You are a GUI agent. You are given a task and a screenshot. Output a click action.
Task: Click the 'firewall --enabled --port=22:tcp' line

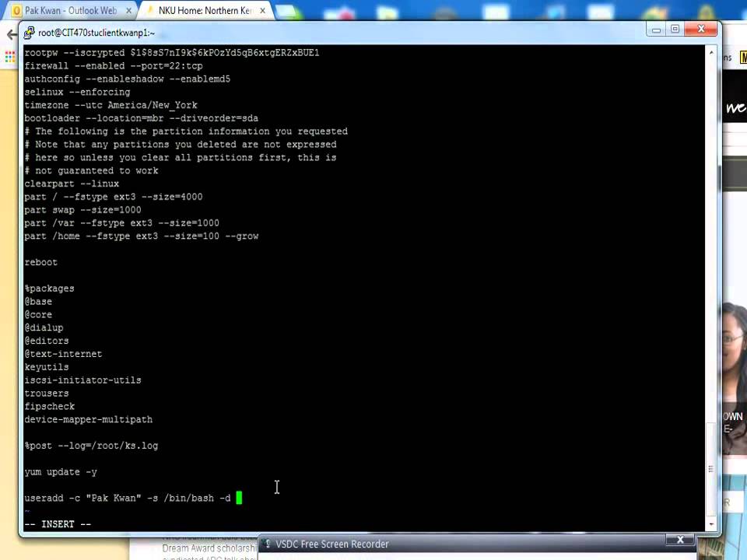tap(114, 66)
